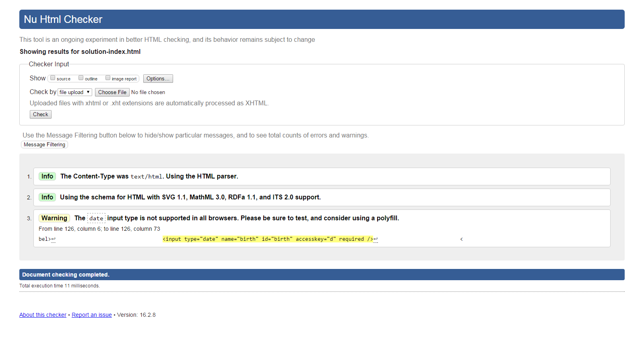Enable the outline checkbox
The height and width of the screenshot is (361, 644).
coord(81,78)
